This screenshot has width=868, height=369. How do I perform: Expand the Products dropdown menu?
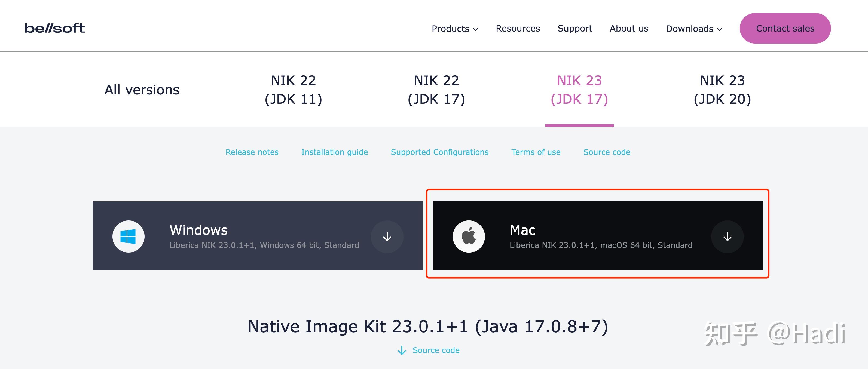click(455, 29)
